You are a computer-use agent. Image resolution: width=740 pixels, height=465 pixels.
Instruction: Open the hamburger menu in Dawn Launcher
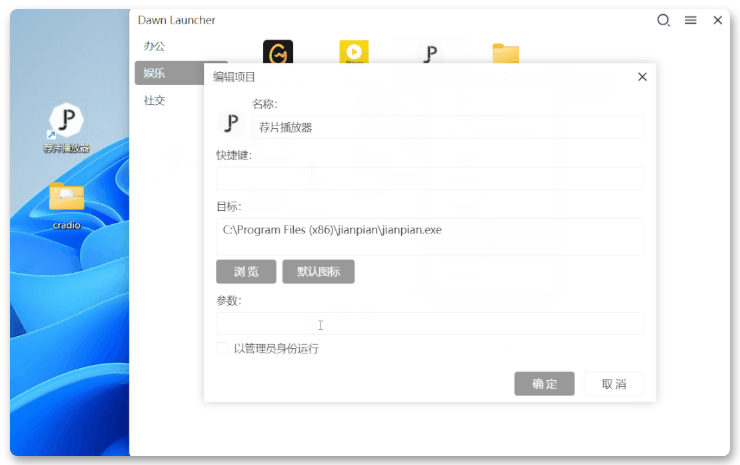(x=690, y=20)
